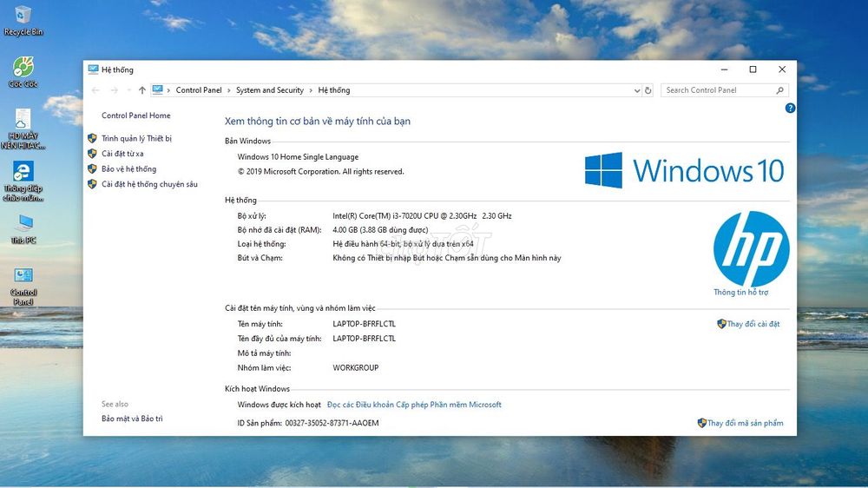Open the Recycle Bin desktop icon
868x488 pixels.
[x=23, y=21]
